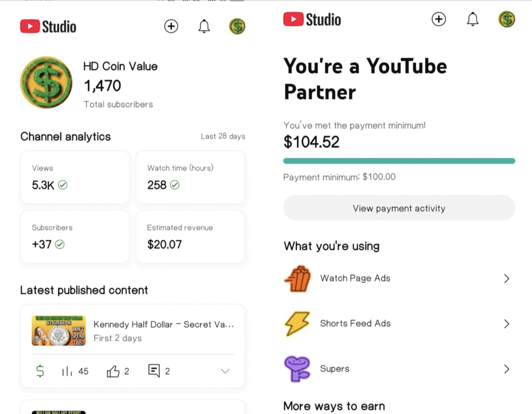Open Channel analytics section
This screenshot has width=532, height=414.
(65, 136)
